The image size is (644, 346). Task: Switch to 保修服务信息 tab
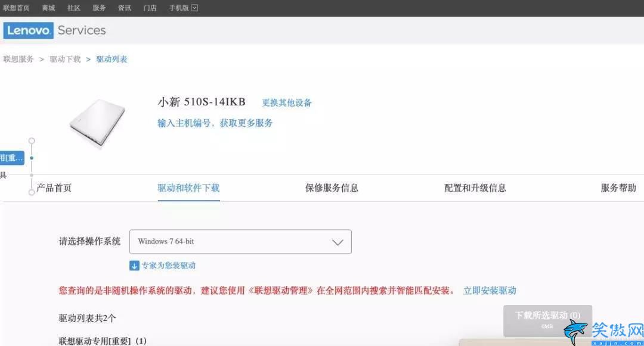click(332, 188)
